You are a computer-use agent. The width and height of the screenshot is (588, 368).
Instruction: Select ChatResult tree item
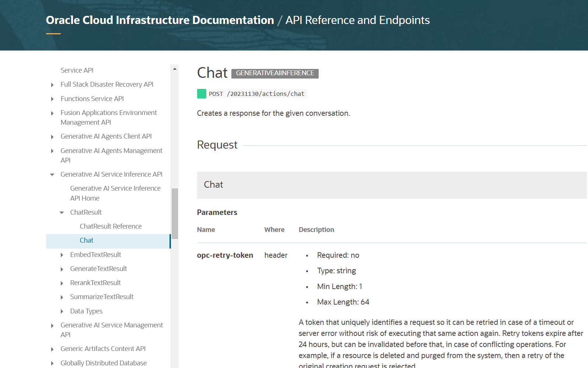point(86,212)
